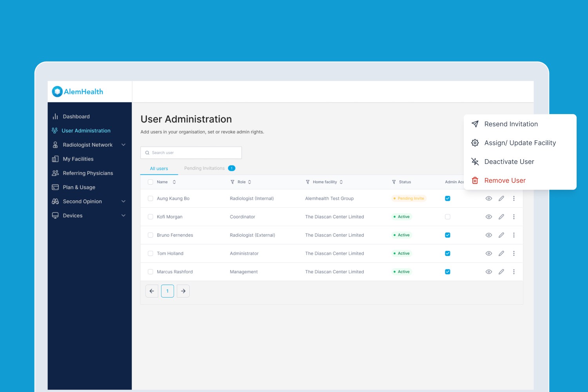This screenshot has height=392, width=588.
Task: Open more options for Marcus Rashford
Action: click(x=514, y=272)
